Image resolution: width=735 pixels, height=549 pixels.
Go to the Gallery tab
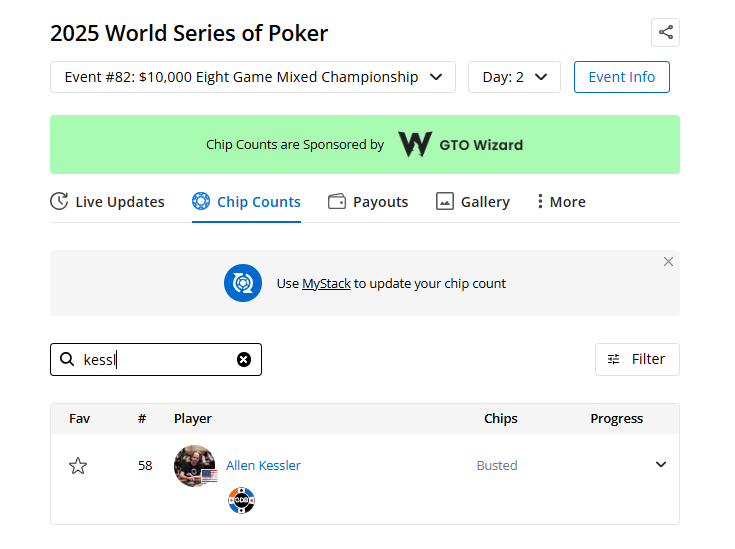pos(473,202)
